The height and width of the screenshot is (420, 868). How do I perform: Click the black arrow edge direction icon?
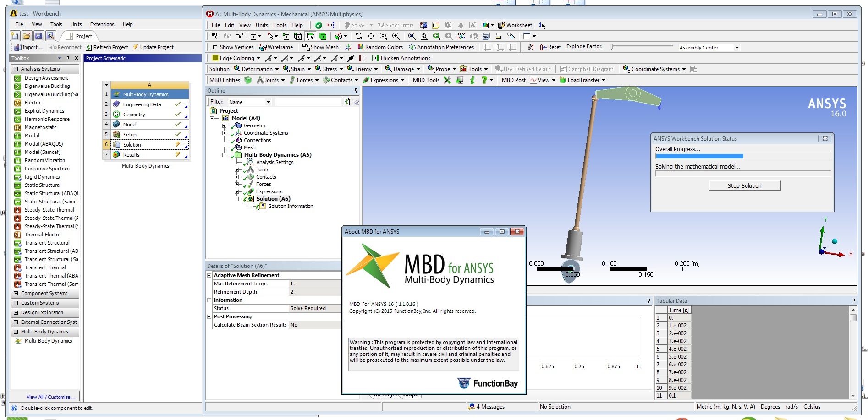[351, 58]
